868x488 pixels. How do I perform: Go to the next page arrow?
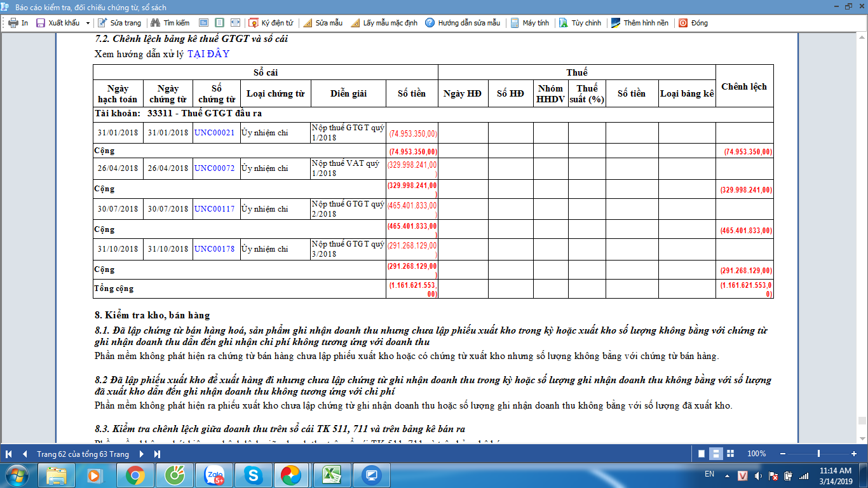click(x=141, y=454)
